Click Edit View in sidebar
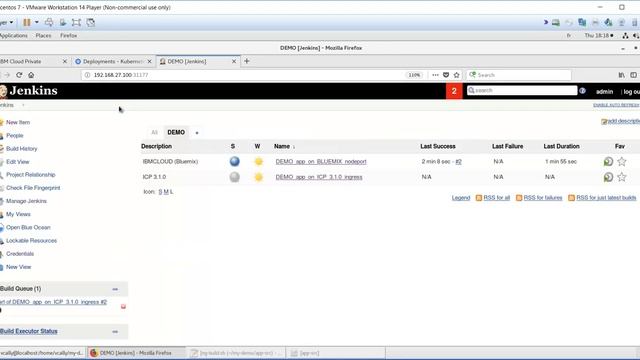 click(x=18, y=162)
